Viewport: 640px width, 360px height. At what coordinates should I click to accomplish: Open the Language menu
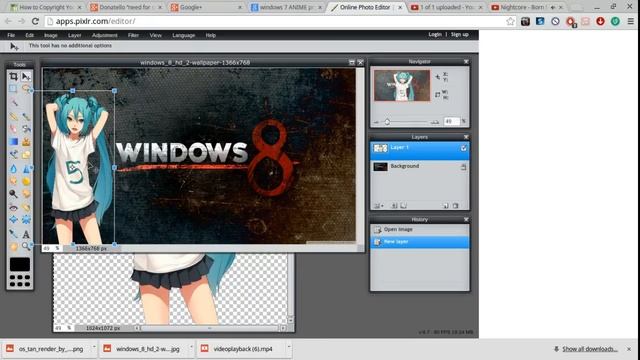pyautogui.click(x=184, y=36)
